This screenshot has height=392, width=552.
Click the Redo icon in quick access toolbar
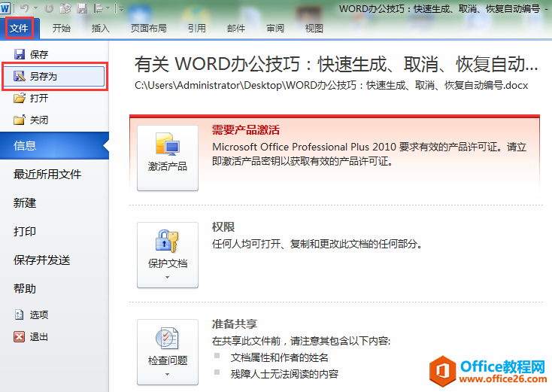pos(49,8)
